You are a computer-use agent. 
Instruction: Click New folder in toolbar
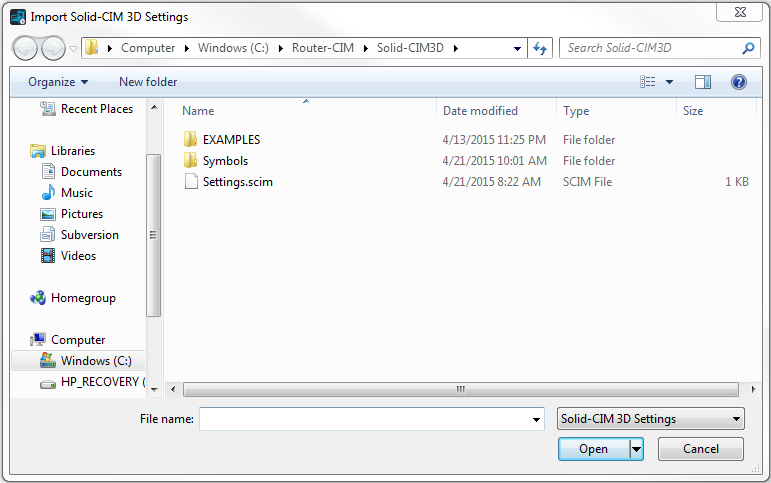(x=148, y=82)
